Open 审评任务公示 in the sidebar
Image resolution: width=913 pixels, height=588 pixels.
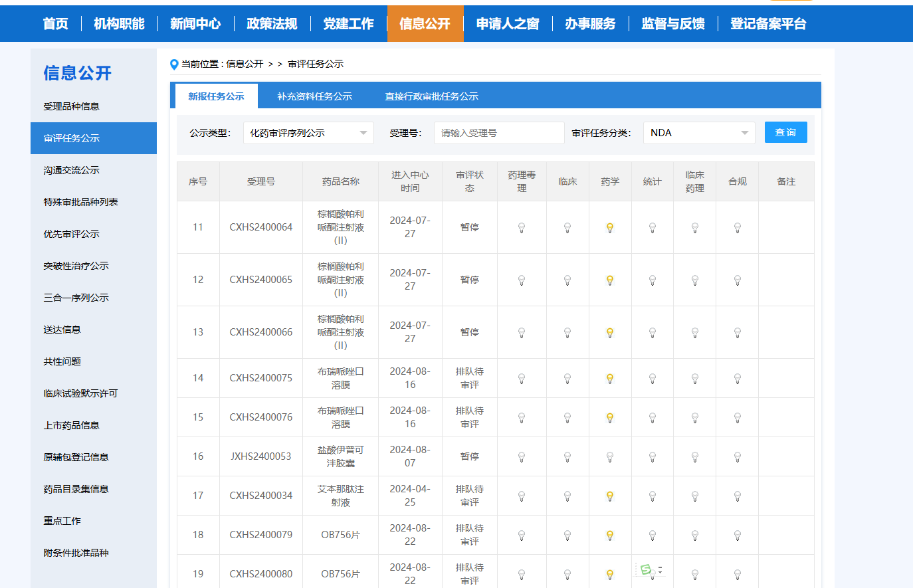pos(94,138)
